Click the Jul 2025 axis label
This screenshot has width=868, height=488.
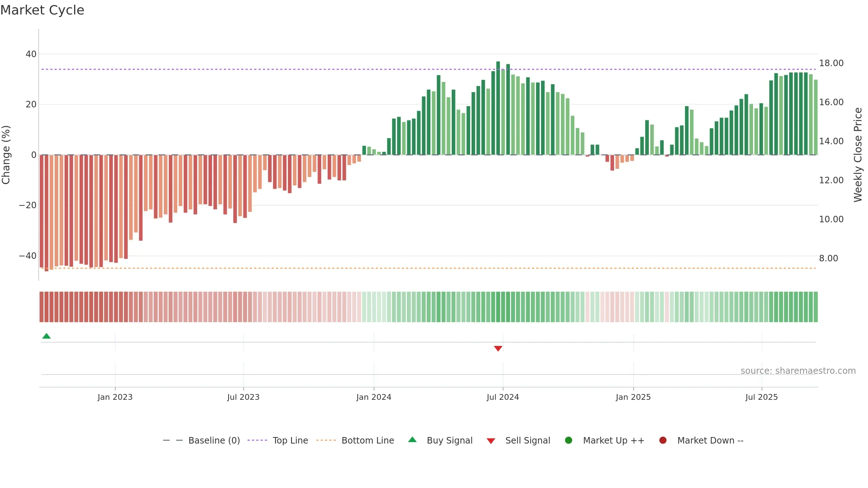pyautogui.click(x=762, y=397)
